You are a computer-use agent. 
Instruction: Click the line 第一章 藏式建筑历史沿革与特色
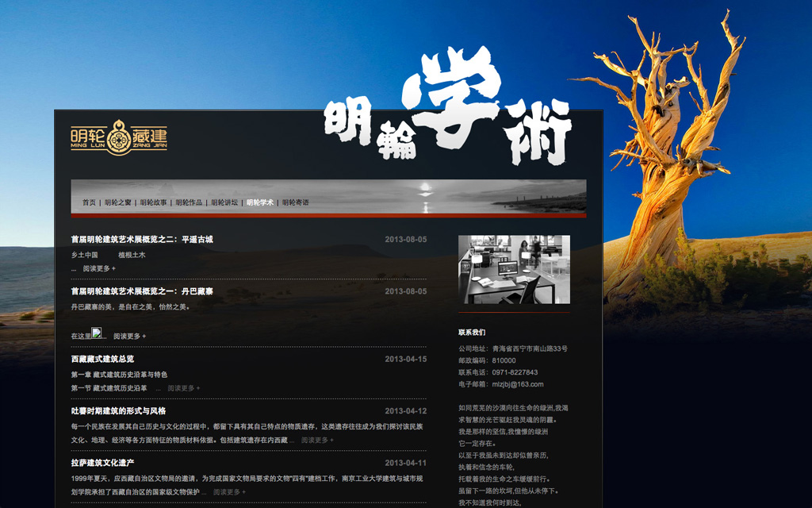tap(119, 375)
